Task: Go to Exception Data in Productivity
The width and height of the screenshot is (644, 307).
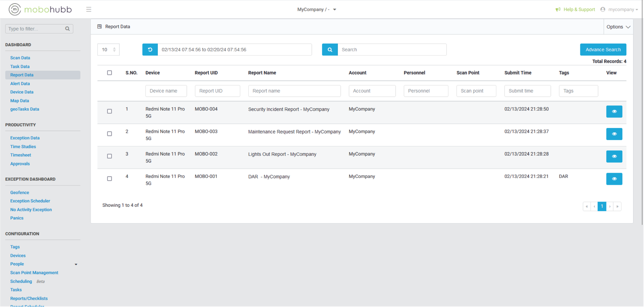Action: coord(25,138)
